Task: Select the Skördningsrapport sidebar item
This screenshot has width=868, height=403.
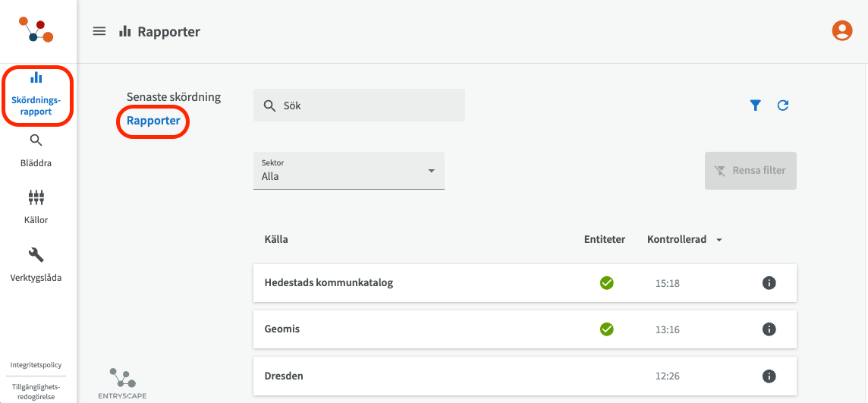Action: pyautogui.click(x=36, y=96)
